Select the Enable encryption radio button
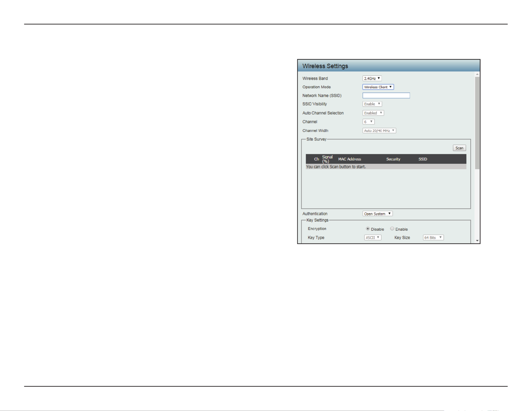This screenshot has width=532, height=411. click(392, 229)
